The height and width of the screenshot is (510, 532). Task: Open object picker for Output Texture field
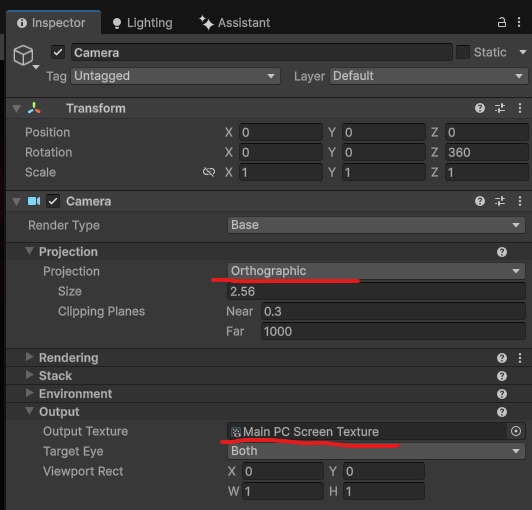point(516,431)
